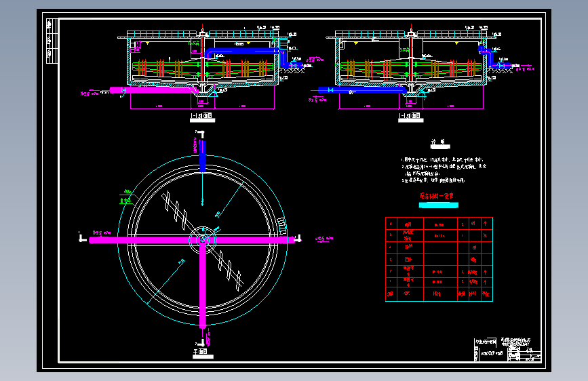Select the drawing title block at bottom right

click(507, 349)
